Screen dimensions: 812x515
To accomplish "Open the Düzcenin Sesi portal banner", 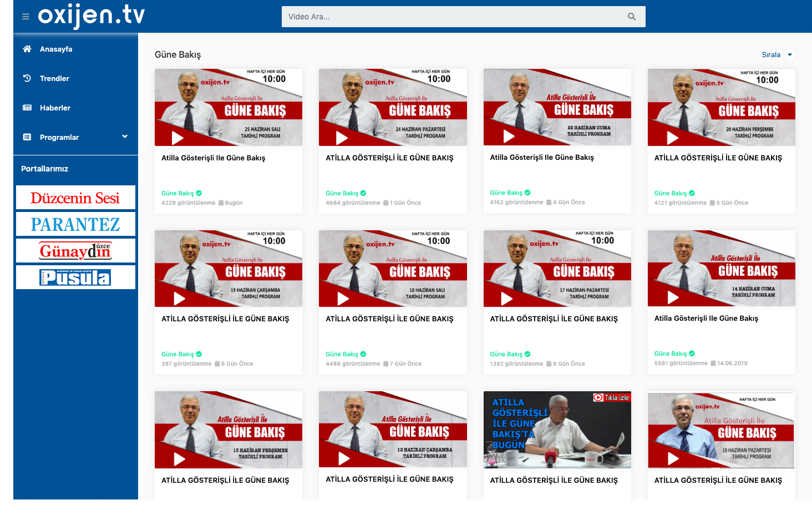I will pos(75,198).
